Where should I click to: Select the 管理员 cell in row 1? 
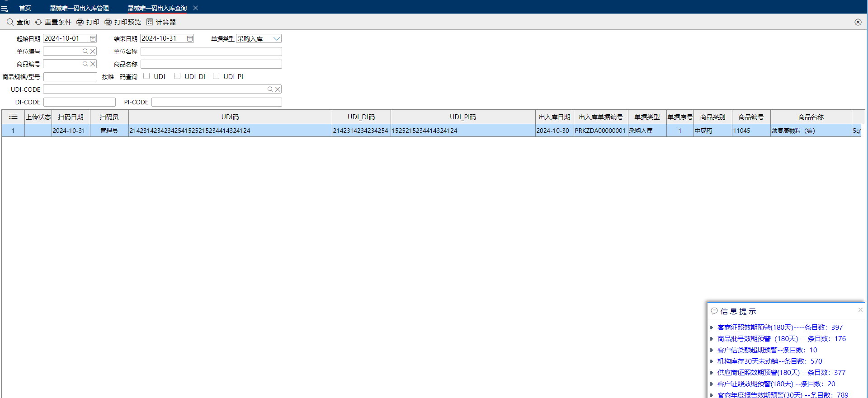coord(109,131)
